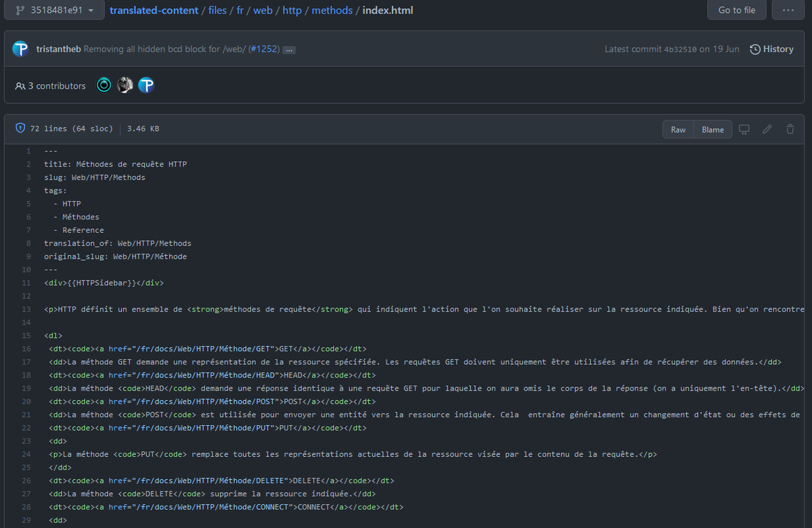Open the second contributor's photo avatar

[x=125, y=85]
